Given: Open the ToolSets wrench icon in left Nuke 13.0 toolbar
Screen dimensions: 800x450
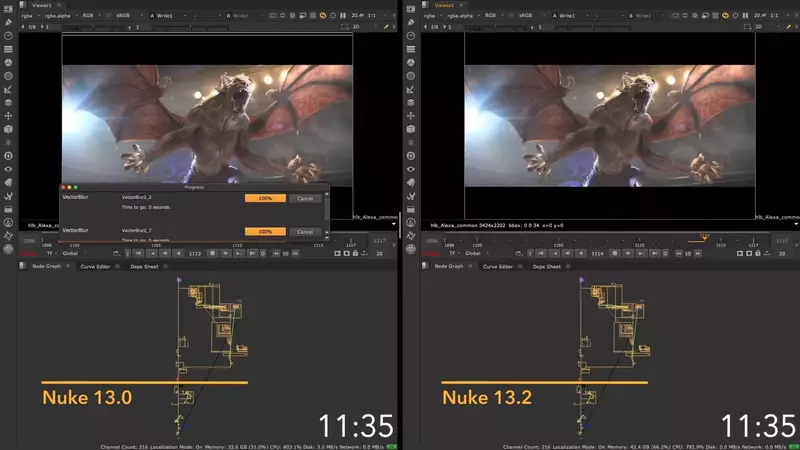Looking at the screenshot, I should 8,196.
